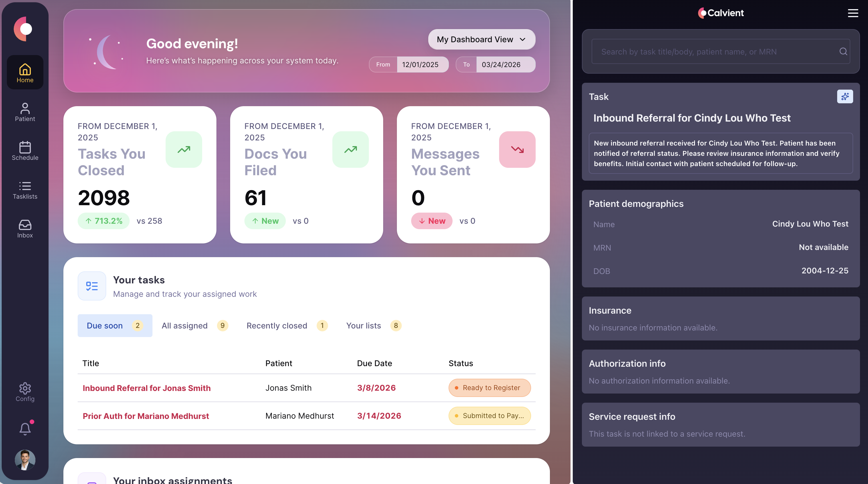Screen dimensions: 868x484
Task: Click the Calvient logo in the left sidebar
Action: tap(25, 29)
